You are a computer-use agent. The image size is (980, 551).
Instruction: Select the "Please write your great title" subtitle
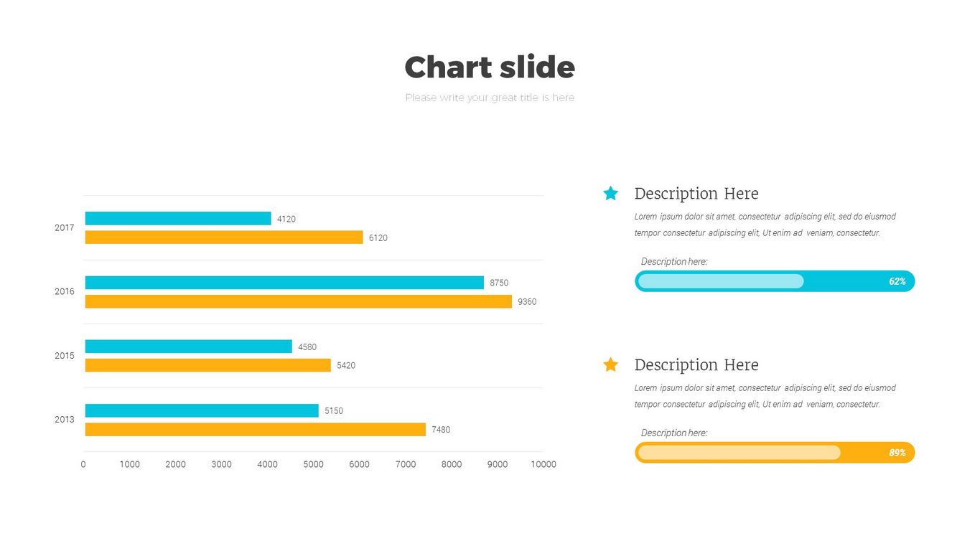490,98
